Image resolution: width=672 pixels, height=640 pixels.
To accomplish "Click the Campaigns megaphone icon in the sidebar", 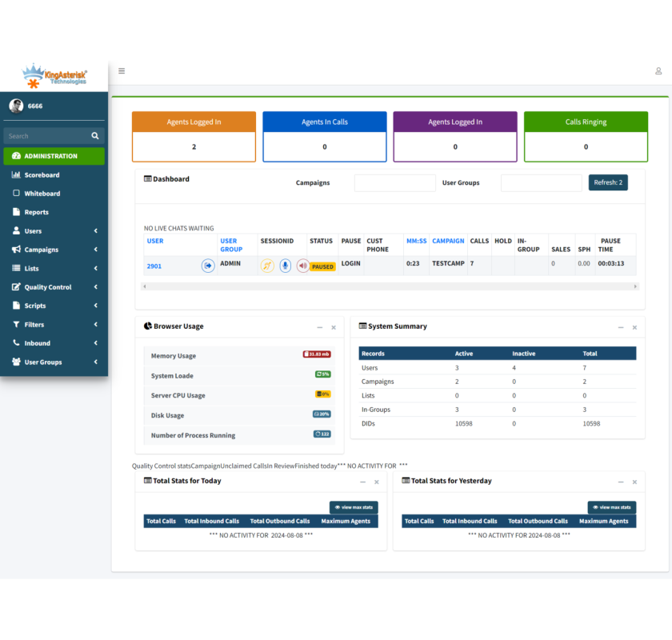I will (x=16, y=249).
